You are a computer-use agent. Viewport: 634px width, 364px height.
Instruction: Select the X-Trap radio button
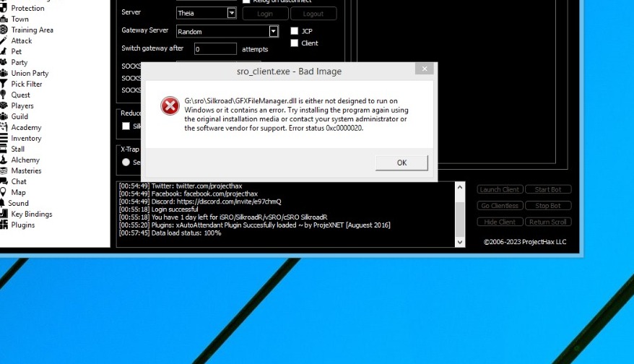click(x=126, y=162)
